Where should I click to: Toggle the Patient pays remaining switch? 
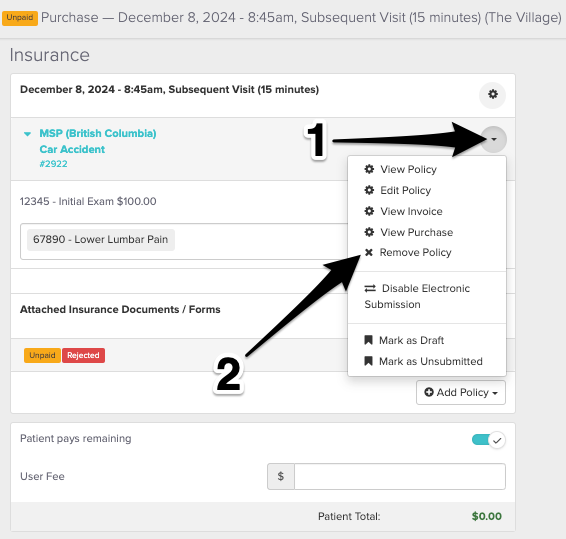point(488,440)
